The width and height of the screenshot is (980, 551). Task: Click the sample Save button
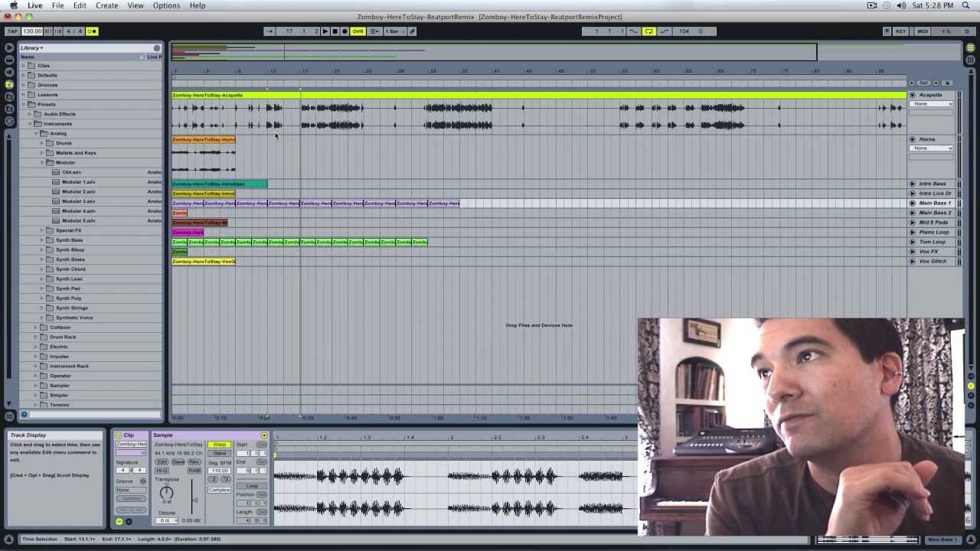[178, 462]
